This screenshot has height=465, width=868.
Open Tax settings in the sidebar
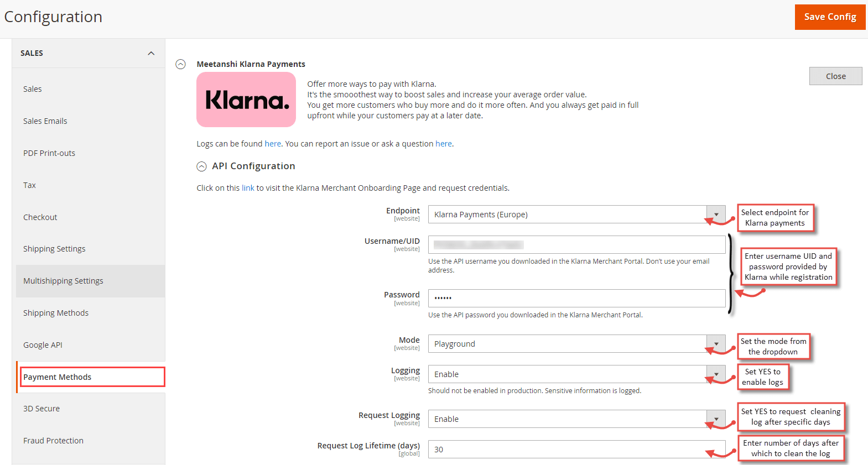pos(29,185)
